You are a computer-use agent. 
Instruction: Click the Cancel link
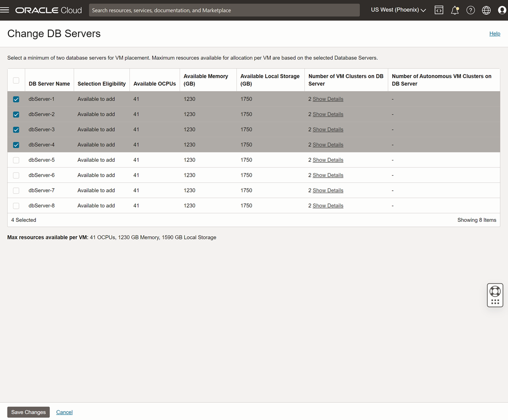64,412
